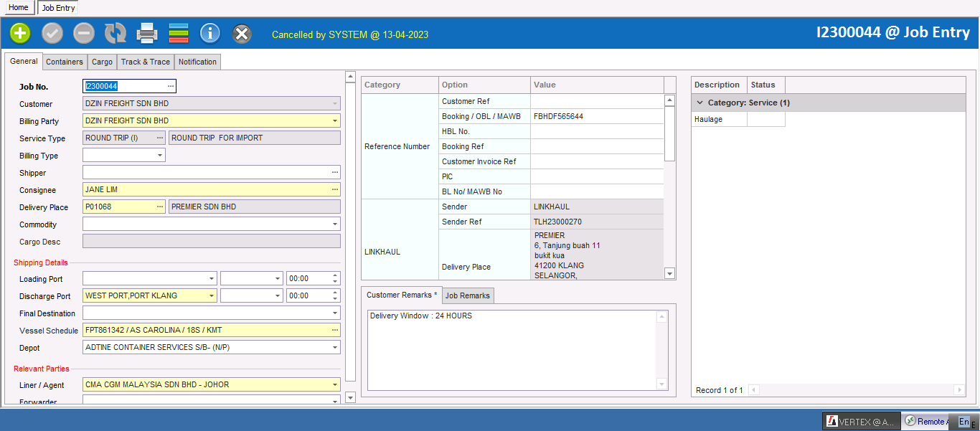The width and height of the screenshot is (980, 431).
Task: Click the Vessel Schedule ellipsis button
Action: [334, 330]
